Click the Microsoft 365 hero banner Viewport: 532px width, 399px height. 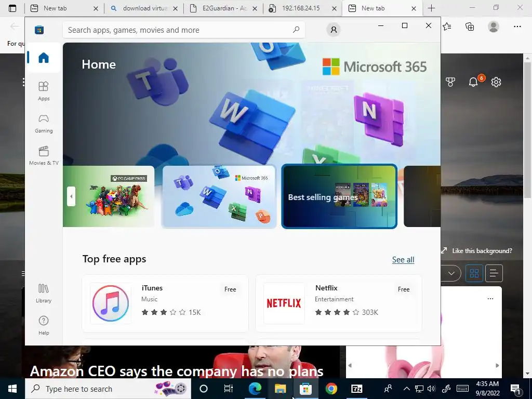coord(252,103)
